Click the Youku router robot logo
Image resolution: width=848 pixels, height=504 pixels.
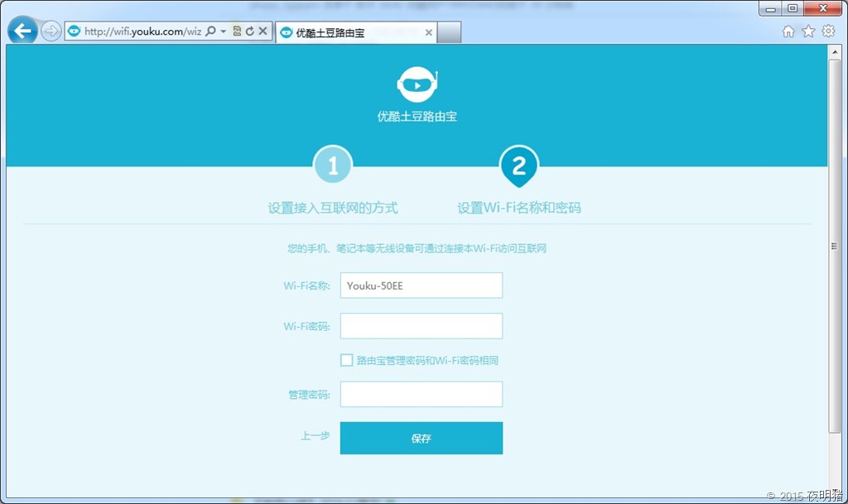[417, 84]
